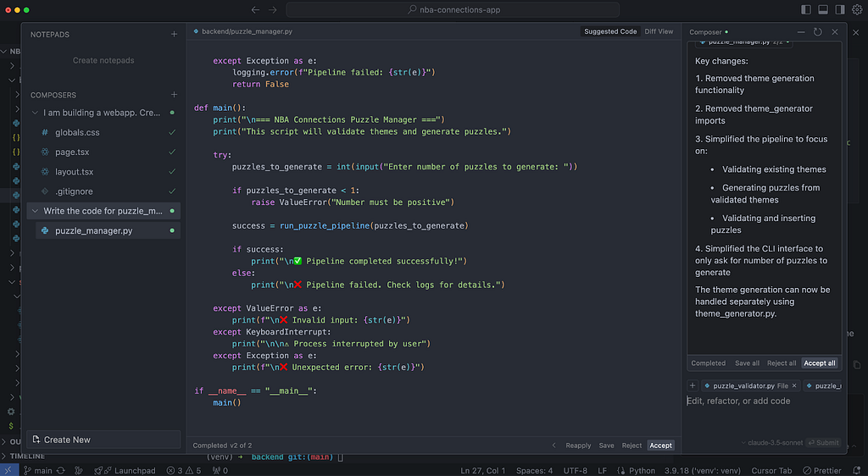Click 'Create notepads' placeholder text
This screenshot has height=476, width=868.
point(103,60)
